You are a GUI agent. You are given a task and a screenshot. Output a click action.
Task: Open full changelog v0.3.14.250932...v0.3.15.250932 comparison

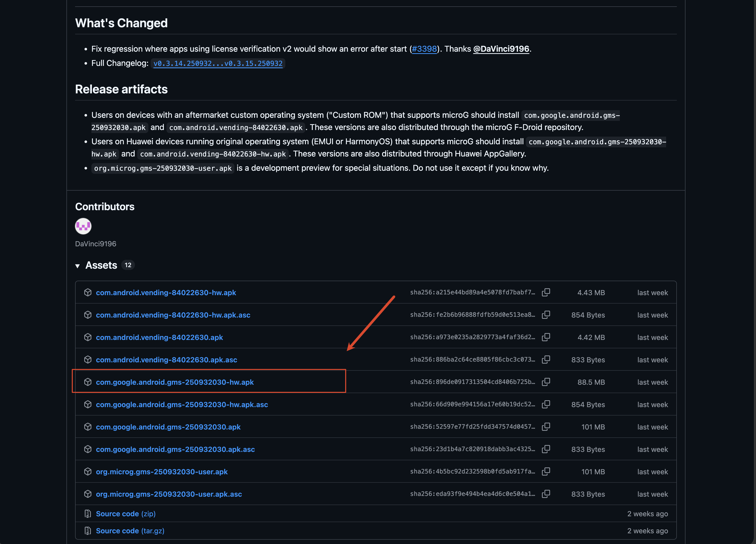[x=218, y=63]
